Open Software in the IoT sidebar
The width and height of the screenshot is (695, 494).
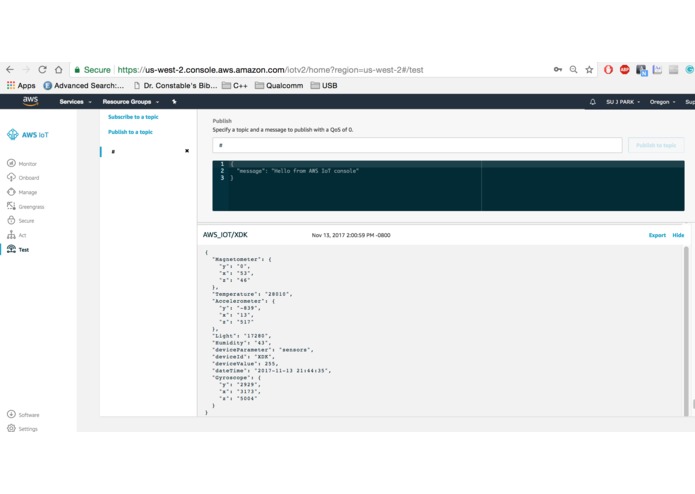point(23,415)
